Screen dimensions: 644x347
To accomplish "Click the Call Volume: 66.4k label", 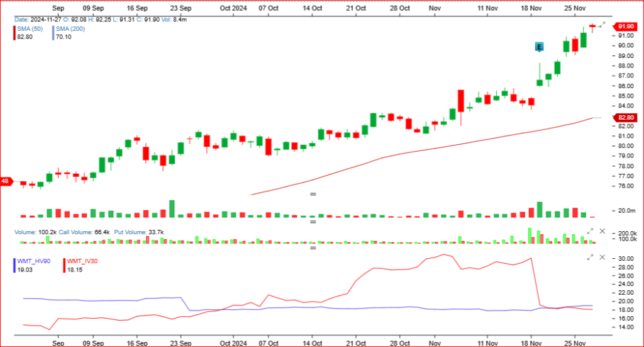I will pos(84,232).
